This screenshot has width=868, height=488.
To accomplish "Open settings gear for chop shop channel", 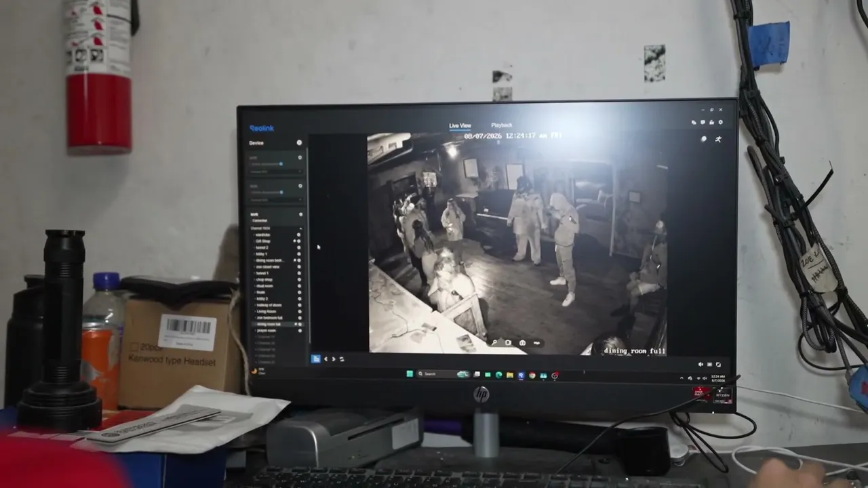I will click(x=299, y=280).
